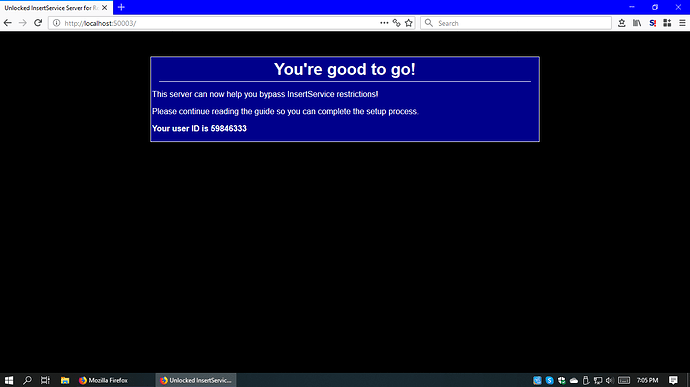Viewport: 690px width, 387px height.
Task: Reload the localhost page
Action: coord(38,23)
